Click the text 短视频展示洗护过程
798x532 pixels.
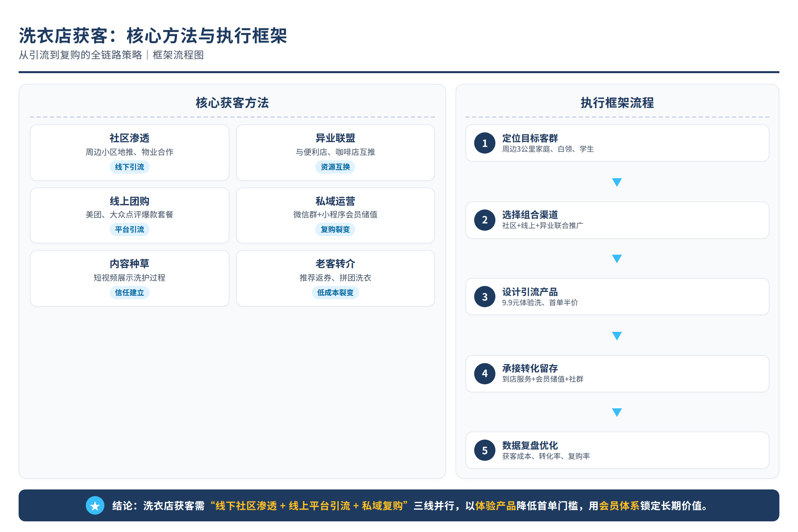coord(130,278)
